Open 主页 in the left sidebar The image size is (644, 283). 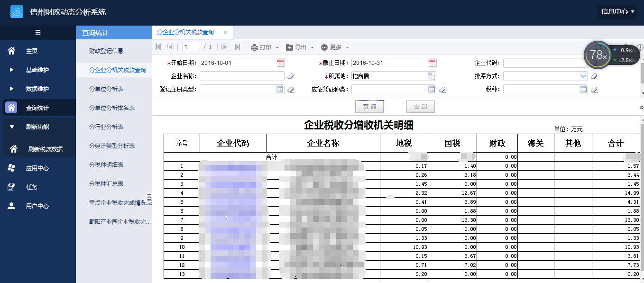point(32,51)
